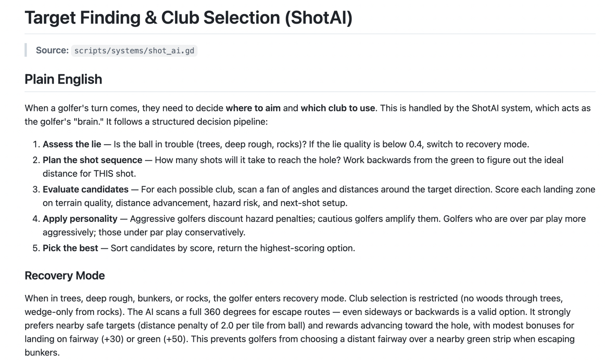This screenshot has height=364, width=605.
Task: Click the bold "Source:" label
Action: point(52,50)
